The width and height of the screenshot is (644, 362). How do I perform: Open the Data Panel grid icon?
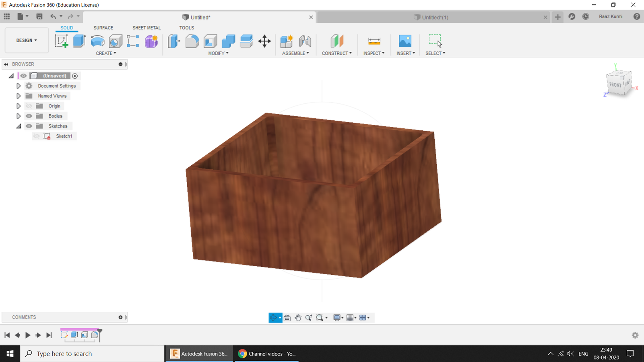click(x=7, y=16)
